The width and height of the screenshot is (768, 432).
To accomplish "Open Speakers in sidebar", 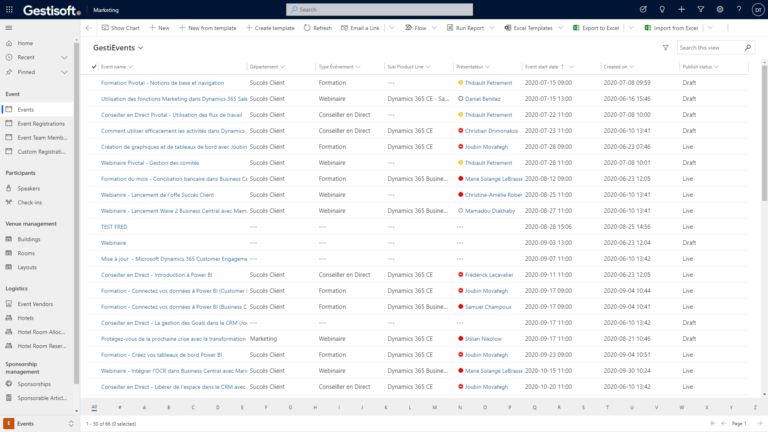I will (x=28, y=188).
